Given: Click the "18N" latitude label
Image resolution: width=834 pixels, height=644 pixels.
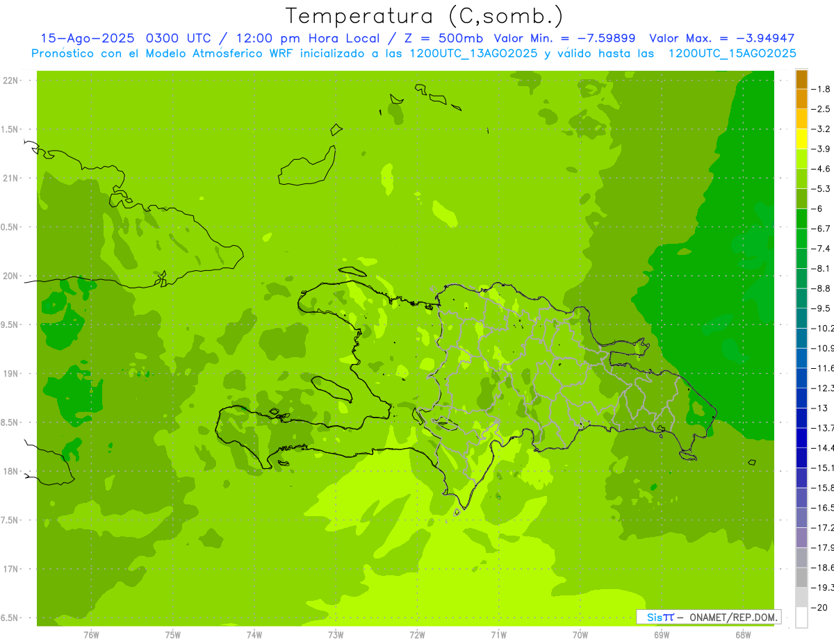Looking at the screenshot, I should [x=10, y=471].
